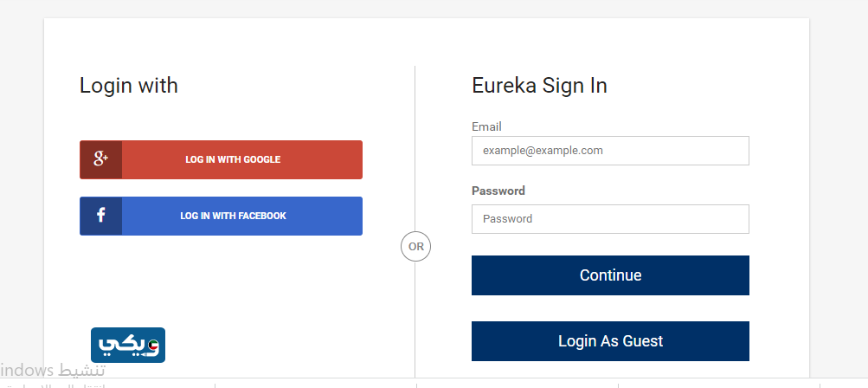Click the blue Arabic wiki logo
868x388 pixels.
pos(127,345)
